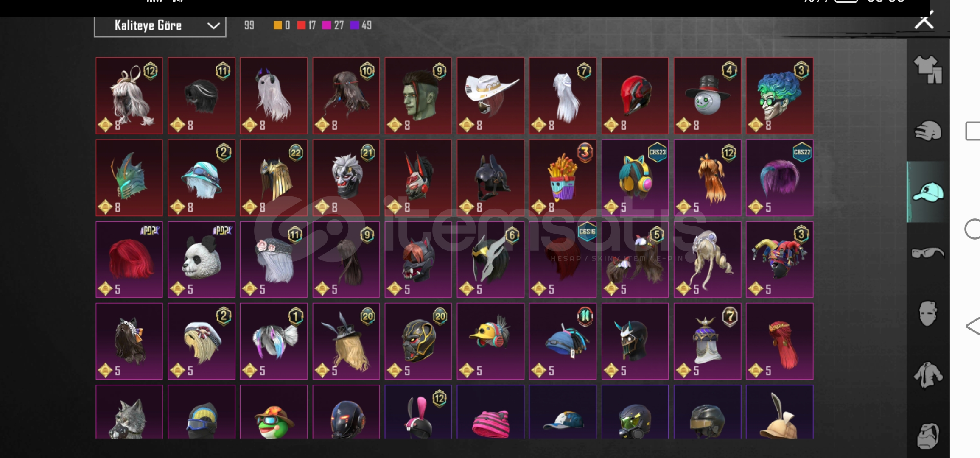Pick the jester hat item with badge 3
The height and width of the screenshot is (458, 980).
(x=780, y=260)
